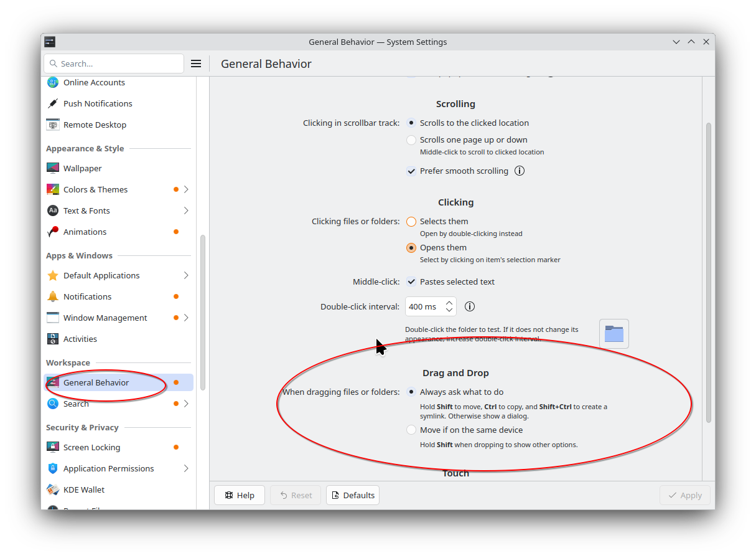This screenshot has width=756, height=558.
Task: Click the Defaults button
Action: click(353, 495)
